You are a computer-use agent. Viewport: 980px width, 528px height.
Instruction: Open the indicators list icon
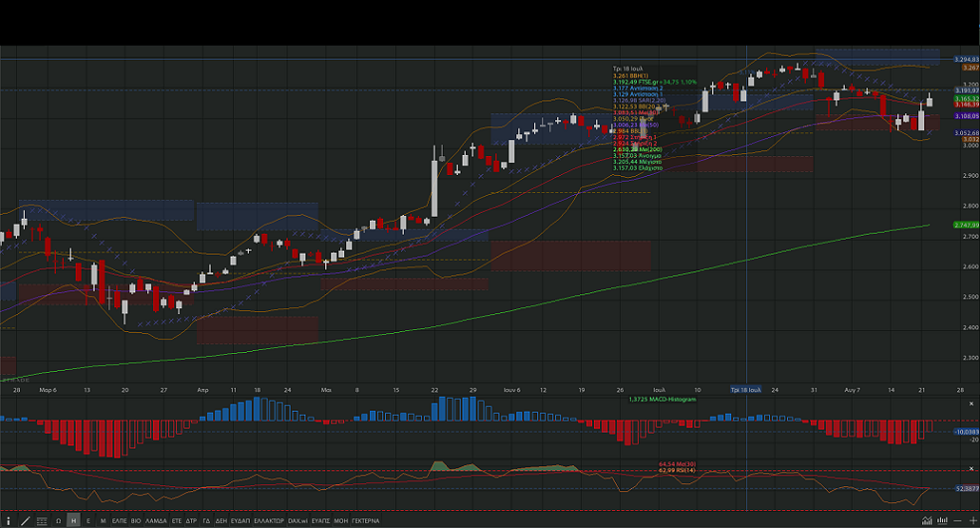(x=42, y=520)
